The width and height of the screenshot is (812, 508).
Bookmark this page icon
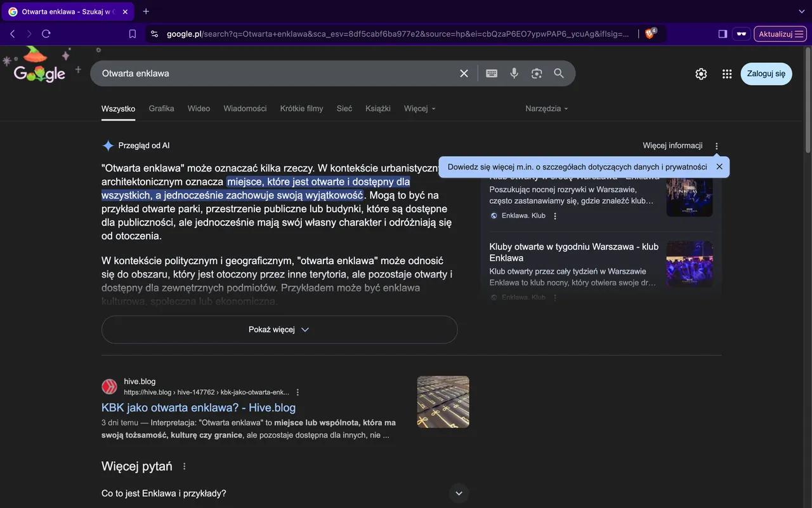tap(133, 34)
